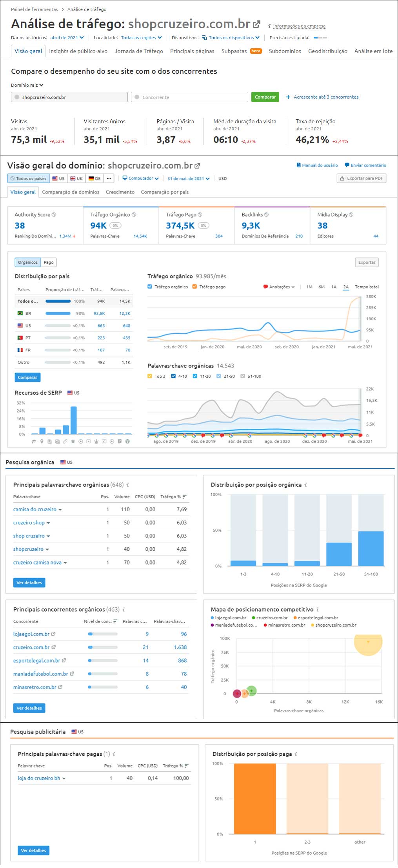Image resolution: width=398 pixels, height=868 pixels.
Task: Click globe icon next to Authority Score
Action: pyautogui.click(x=54, y=215)
